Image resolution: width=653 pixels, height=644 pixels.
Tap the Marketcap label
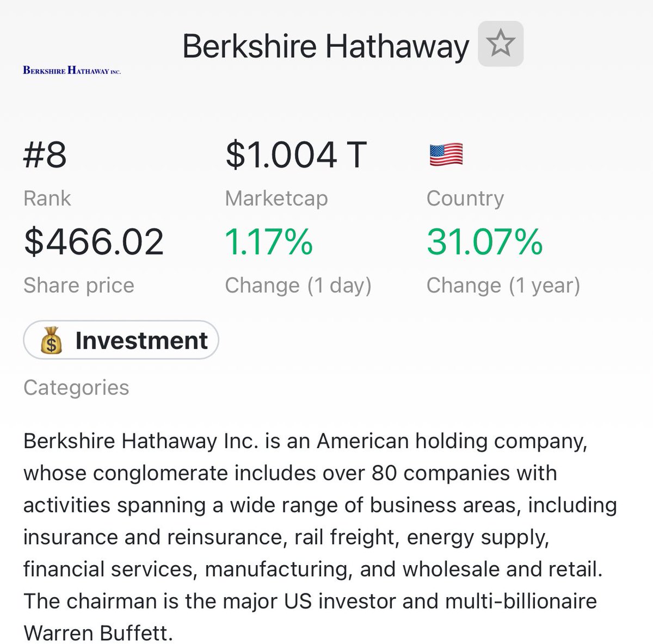click(x=276, y=199)
